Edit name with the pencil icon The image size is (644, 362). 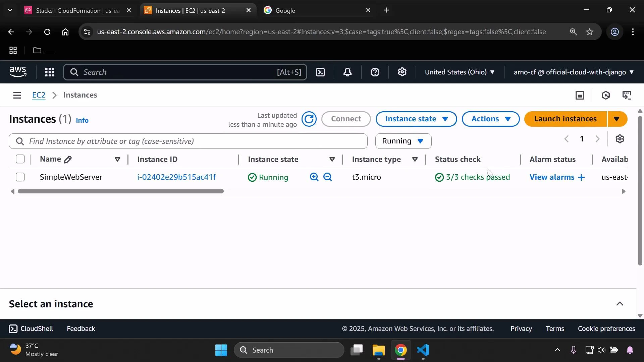pyautogui.click(x=68, y=159)
